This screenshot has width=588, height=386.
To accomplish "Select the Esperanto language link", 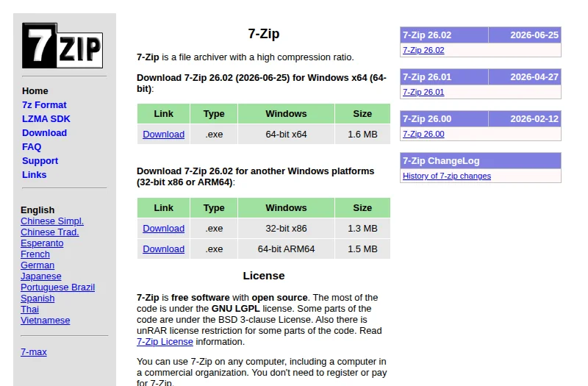I will tap(42, 243).
